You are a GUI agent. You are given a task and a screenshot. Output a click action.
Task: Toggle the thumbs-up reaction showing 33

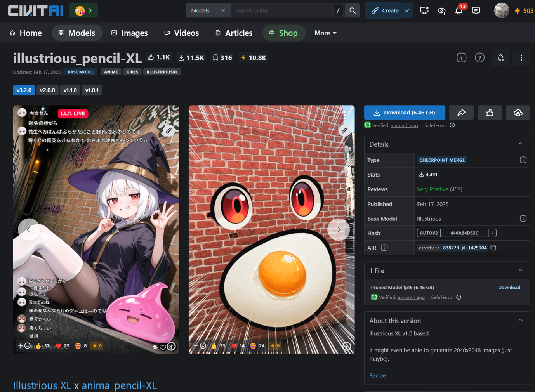[218, 346]
